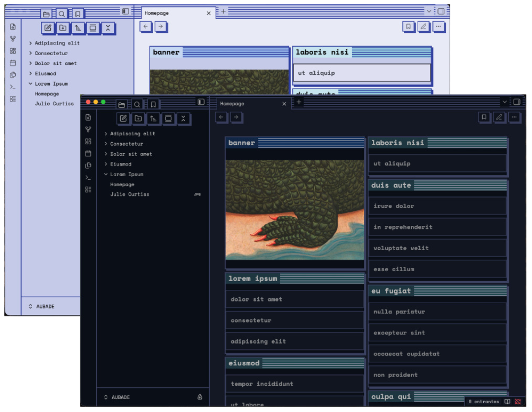
Task: Click '0 entrantes' backlinks count in status bar
Action: pos(484,402)
